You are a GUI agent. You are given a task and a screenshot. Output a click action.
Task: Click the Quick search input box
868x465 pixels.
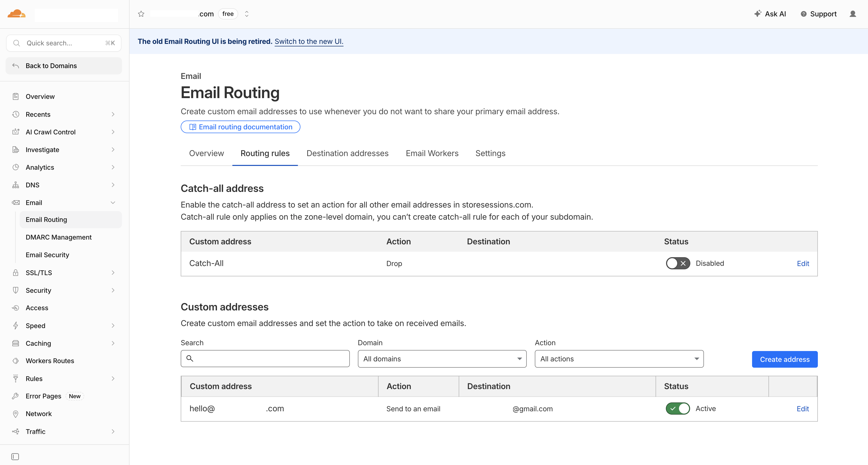click(x=64, y=43)
